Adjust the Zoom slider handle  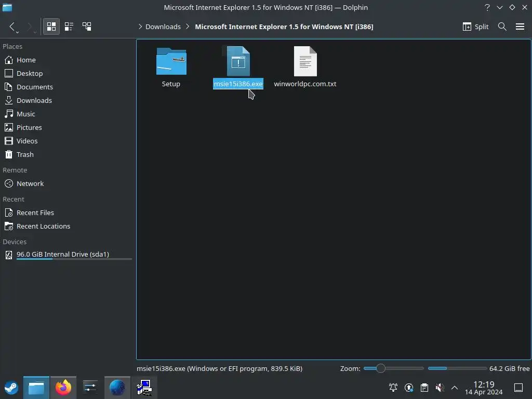click(381, 368)
